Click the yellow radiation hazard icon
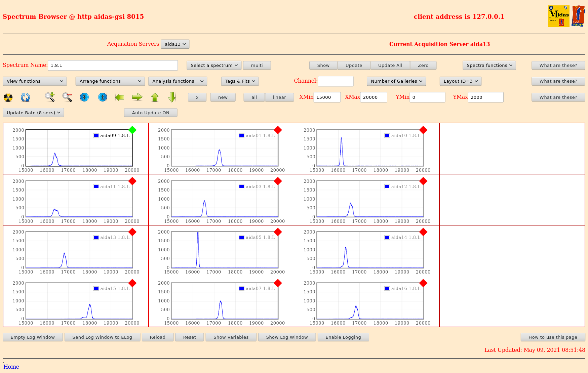Viewport: 588px width, 373px height. (8, 97)
